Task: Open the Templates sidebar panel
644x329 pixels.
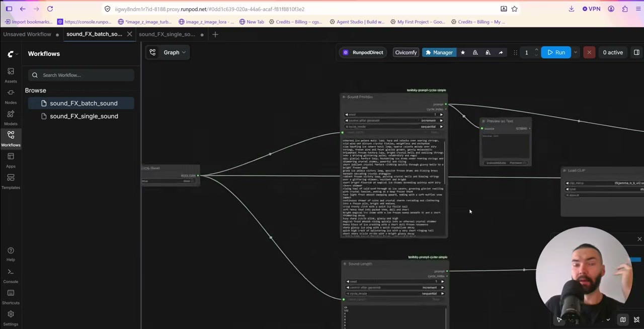Action: pyautogui.click(x=11, y=181)
